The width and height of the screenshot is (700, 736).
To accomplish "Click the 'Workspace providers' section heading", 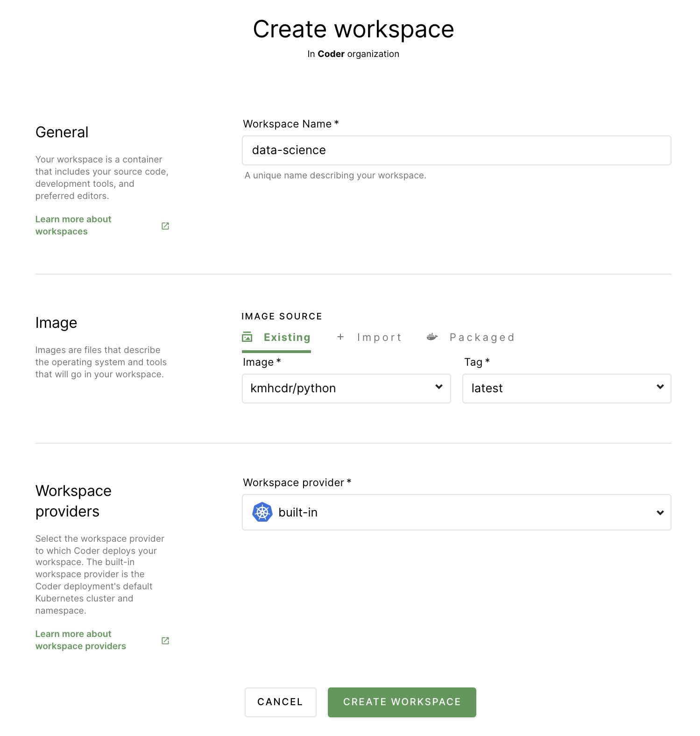I will pyautogui.click(x=74, y=502).
